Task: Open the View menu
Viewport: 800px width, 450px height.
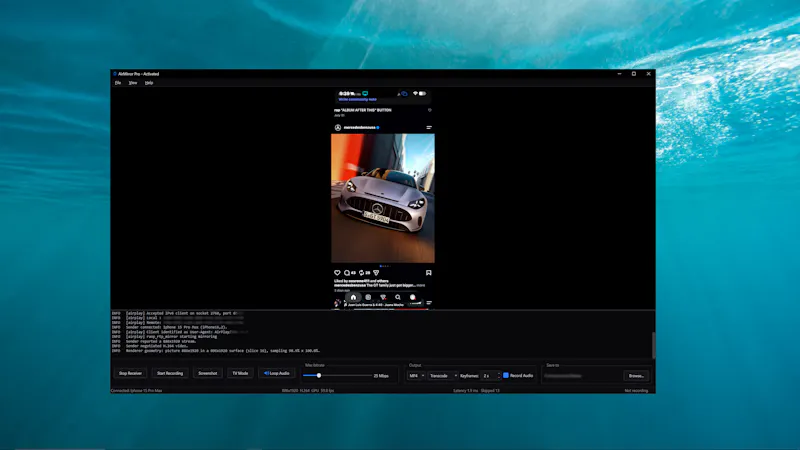Action: tap(133, 83)
